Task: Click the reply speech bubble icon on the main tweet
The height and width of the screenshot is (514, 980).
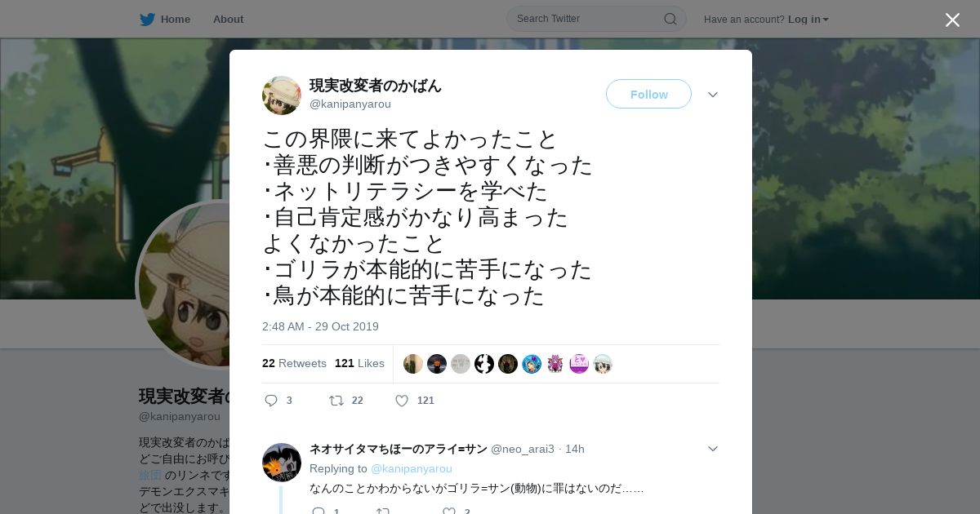Action: tap(272, 401)
